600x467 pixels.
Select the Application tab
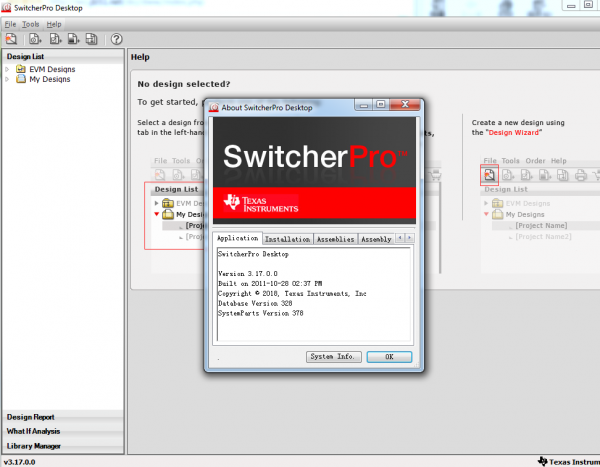(x=238, y=238)
